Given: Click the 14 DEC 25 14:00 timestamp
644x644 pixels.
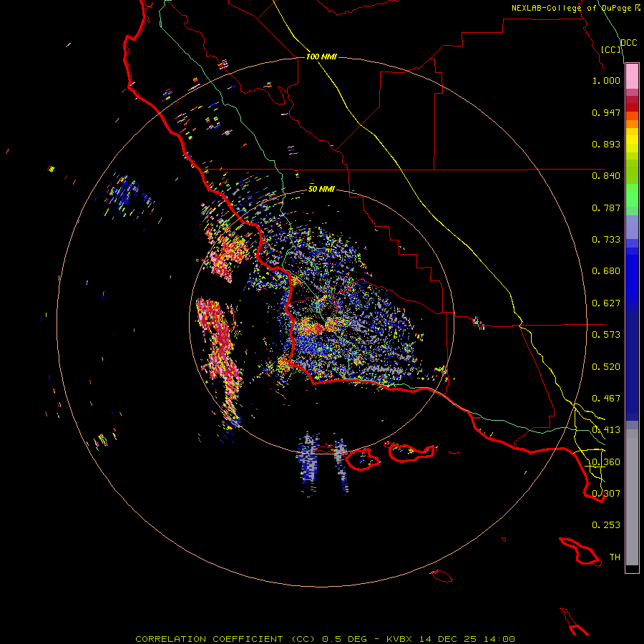Looking at the screenshot, I should (467, 639).
